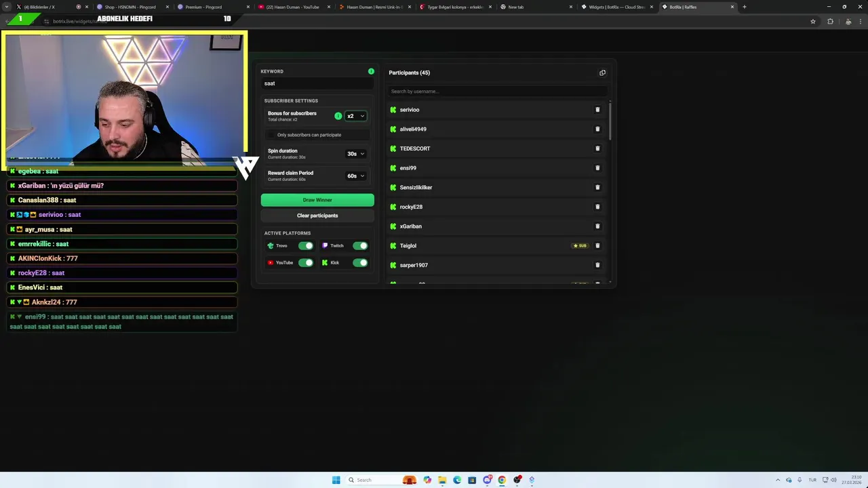
Task: Expand browser tab search chevron
Action: tap(8, 7)
